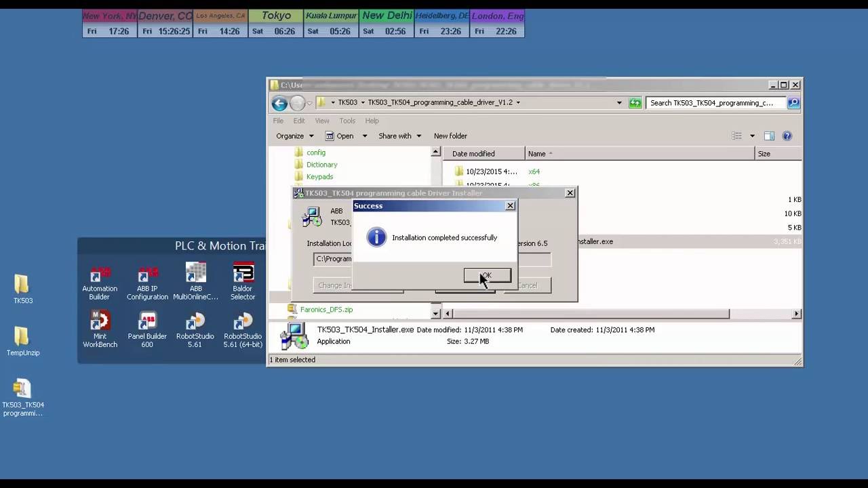Click horizontal scrollbar left arrow in file list
The height and width of the screenshot is (488, 868).
[x=448, y=314]
